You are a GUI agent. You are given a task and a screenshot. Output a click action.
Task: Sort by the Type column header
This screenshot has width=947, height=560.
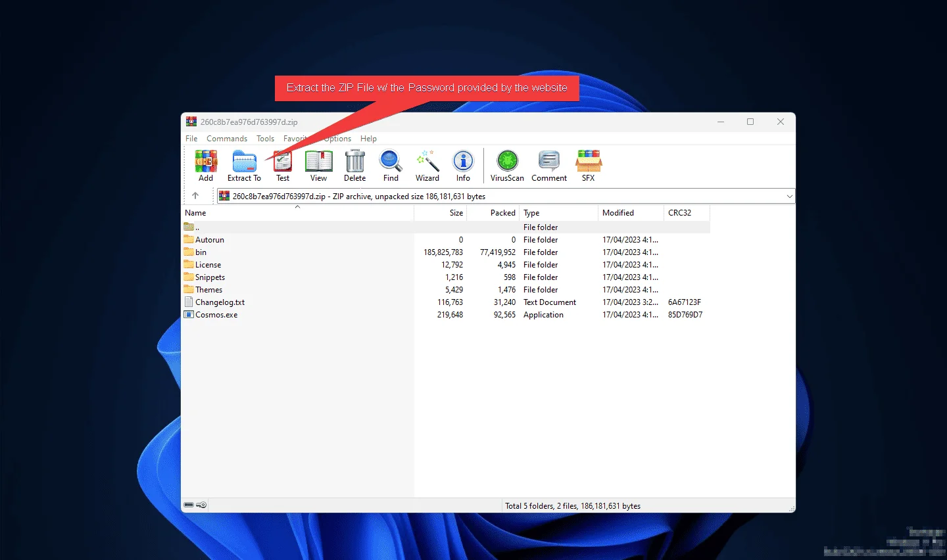click(559, 213)
